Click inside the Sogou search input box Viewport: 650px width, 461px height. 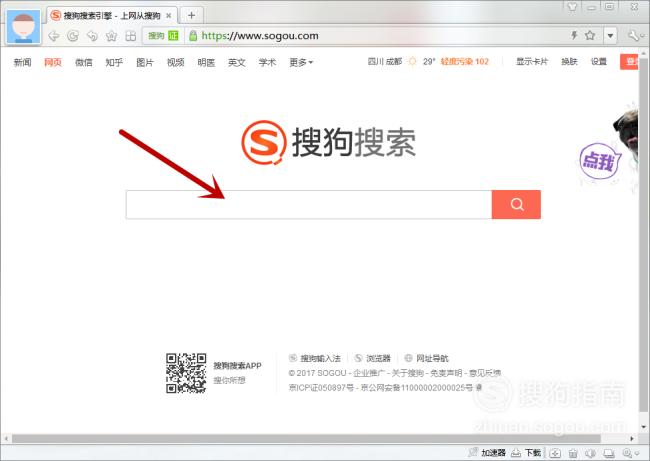point(309,204)
